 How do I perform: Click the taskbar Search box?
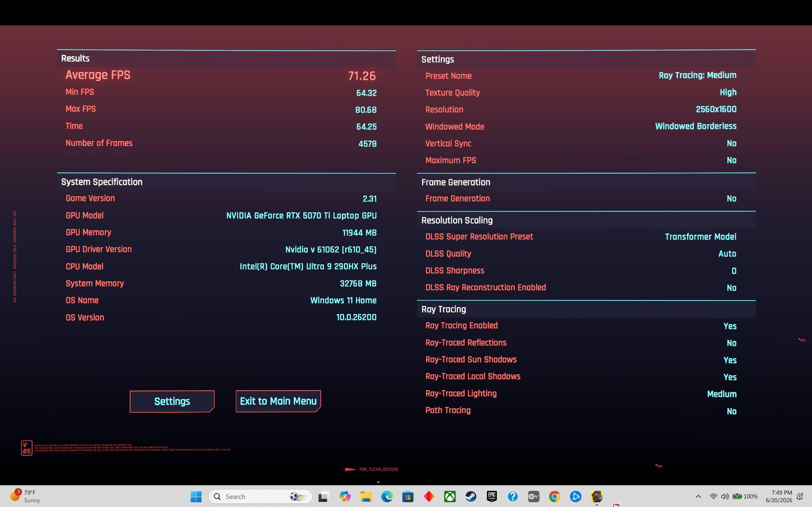tap(260, 496)
